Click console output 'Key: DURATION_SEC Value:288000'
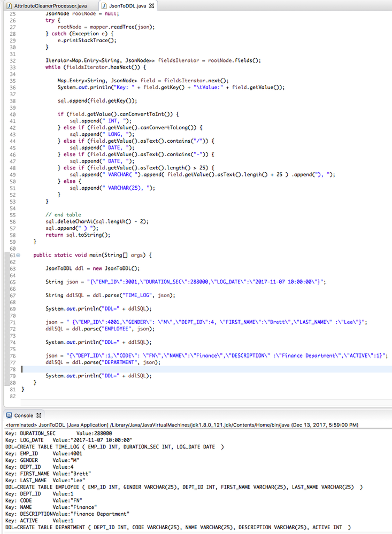Screen dimensions: 392x534 pos(59,434)
